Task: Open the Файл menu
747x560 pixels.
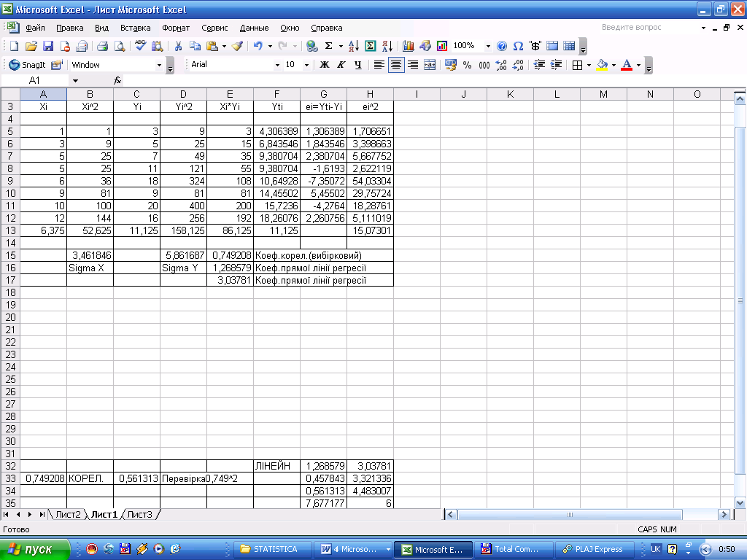Action: coord(35,28)
